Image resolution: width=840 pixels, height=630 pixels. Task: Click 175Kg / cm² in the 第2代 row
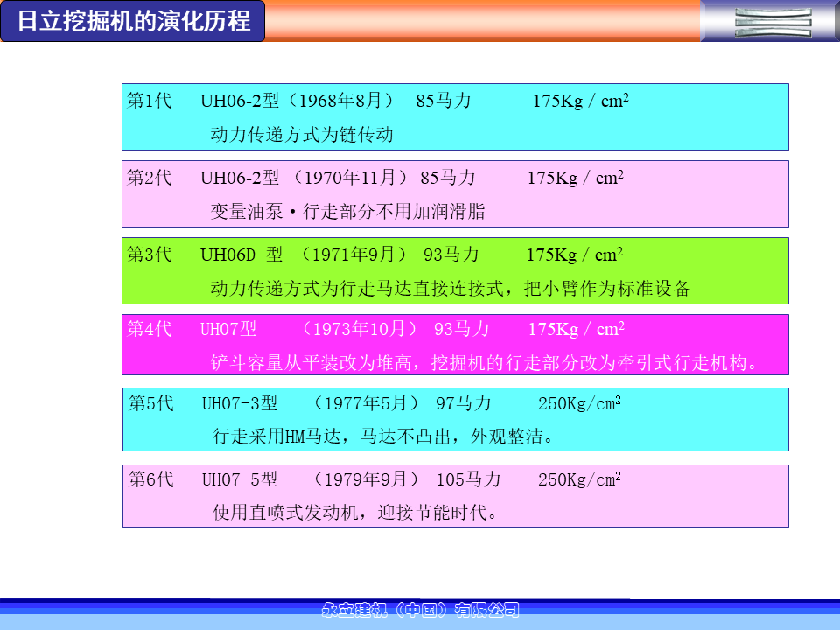pos(576,178)
